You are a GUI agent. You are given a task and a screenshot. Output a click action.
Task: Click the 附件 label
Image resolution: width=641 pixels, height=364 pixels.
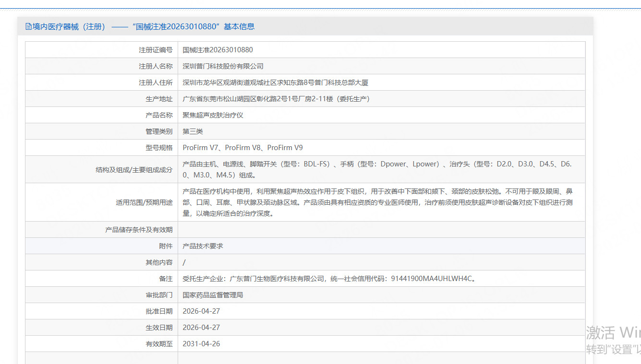point(166,246)
